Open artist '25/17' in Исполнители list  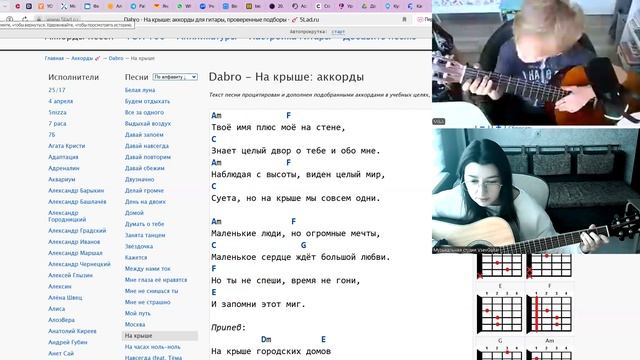(57, 90)
